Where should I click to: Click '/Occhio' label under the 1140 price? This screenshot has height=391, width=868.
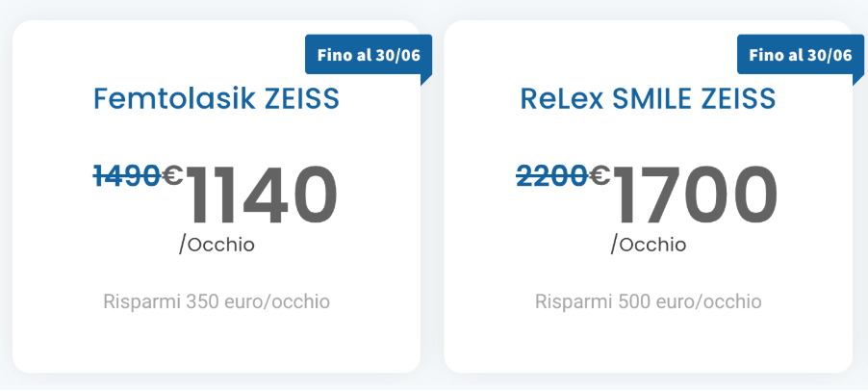[217, 245]
